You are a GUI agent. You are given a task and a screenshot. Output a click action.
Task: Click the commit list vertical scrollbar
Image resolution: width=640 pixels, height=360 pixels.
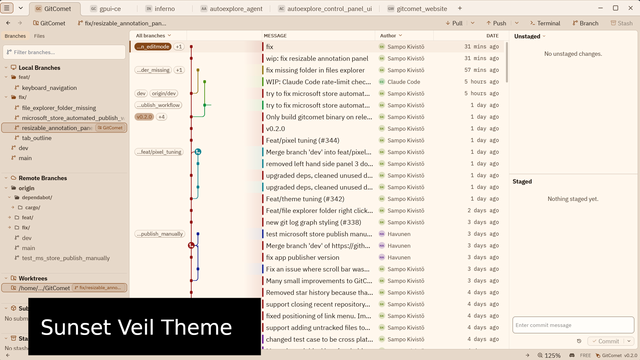[x=507, y=62]
